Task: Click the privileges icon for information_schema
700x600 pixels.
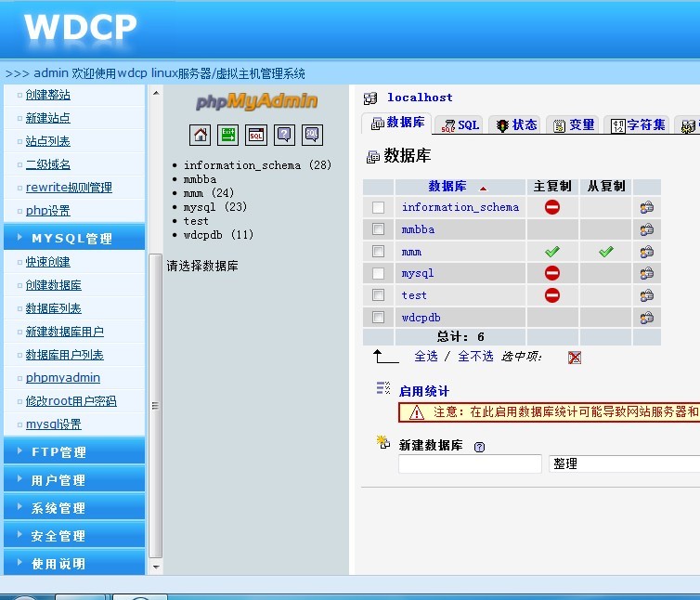Action: [x=647, y=207]
